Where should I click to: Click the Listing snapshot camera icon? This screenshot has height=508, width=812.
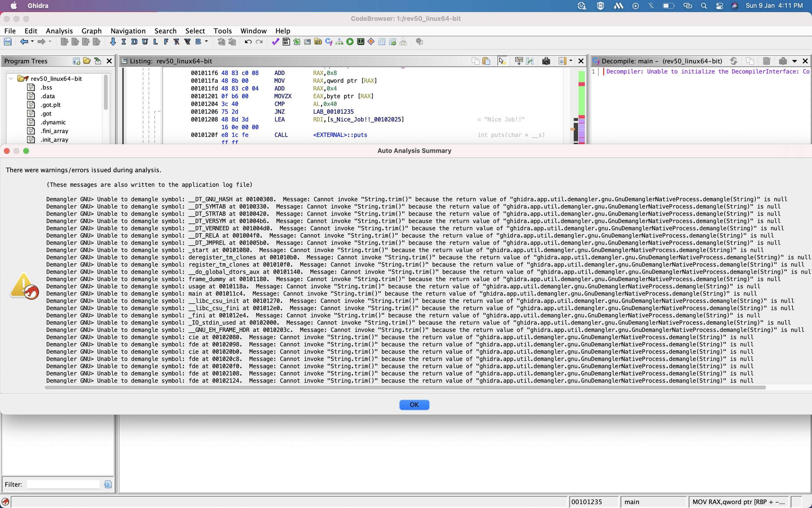546,61
